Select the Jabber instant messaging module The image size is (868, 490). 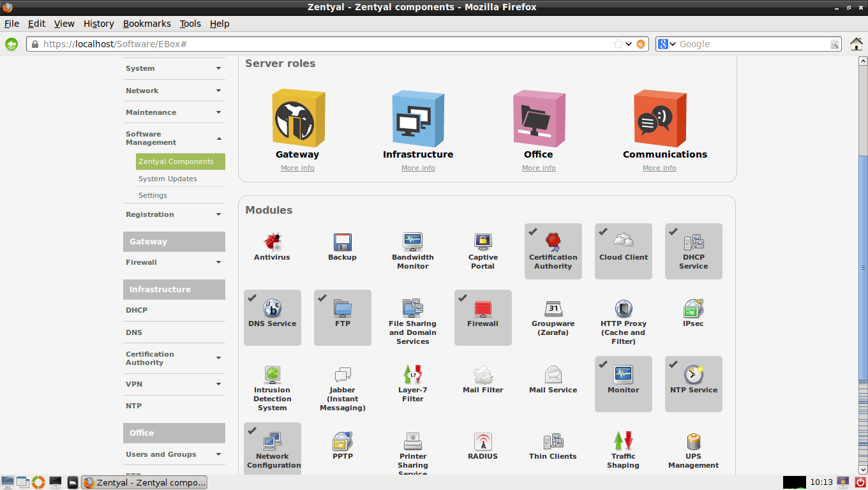[342, 375]
